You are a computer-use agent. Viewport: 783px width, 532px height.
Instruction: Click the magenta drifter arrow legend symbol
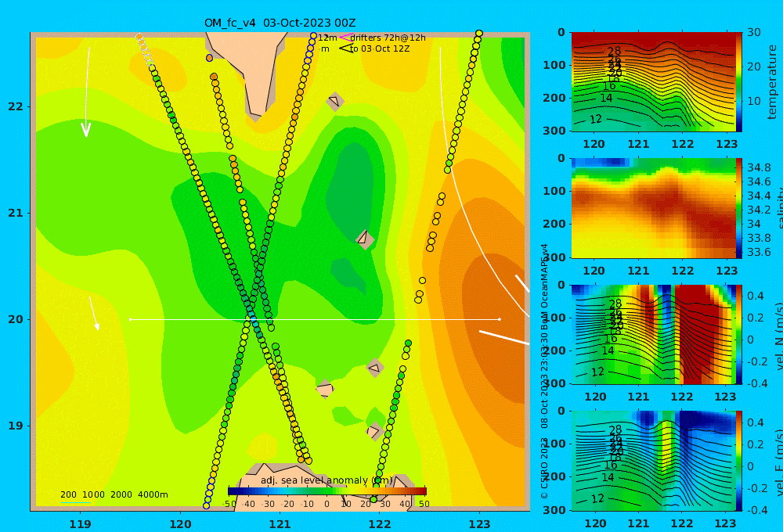click(x=345, y=38)
